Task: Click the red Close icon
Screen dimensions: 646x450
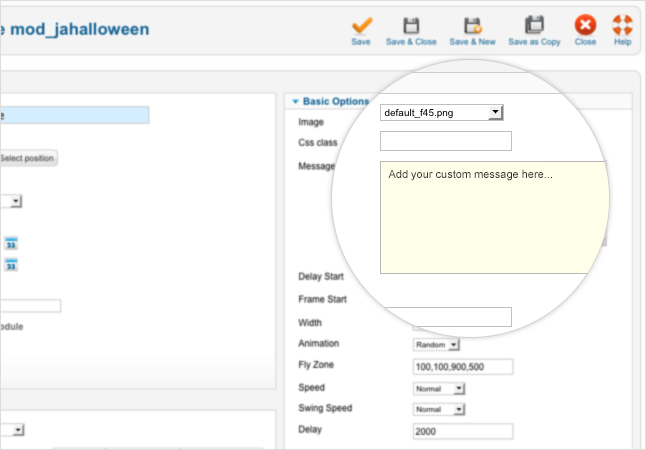Action: [x=585, y=24]
